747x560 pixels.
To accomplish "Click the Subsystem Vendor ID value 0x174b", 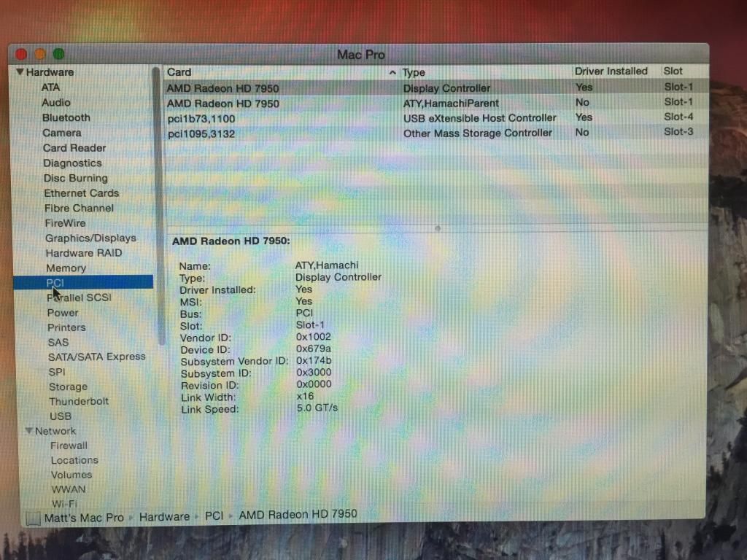I will (x=314, y=360).
